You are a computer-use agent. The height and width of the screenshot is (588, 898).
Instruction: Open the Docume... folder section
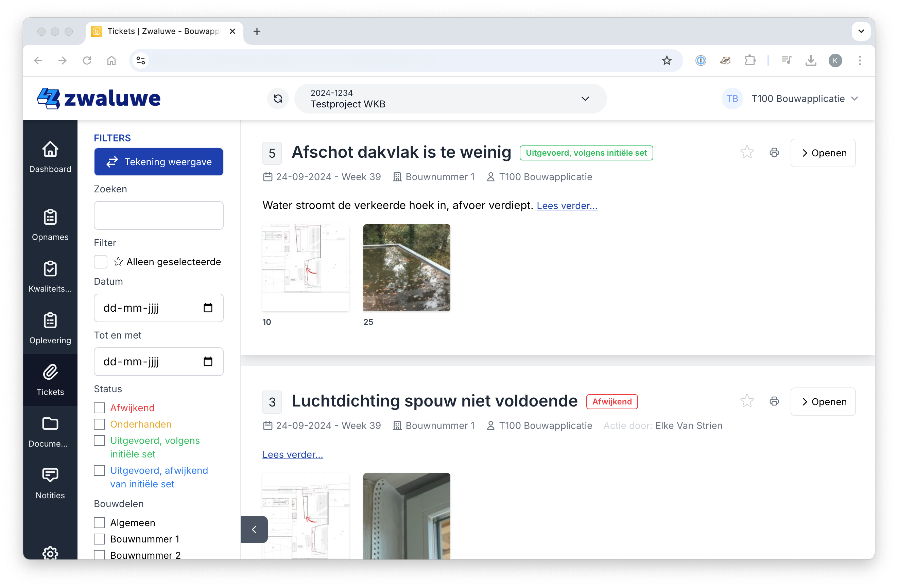point(50,432)
